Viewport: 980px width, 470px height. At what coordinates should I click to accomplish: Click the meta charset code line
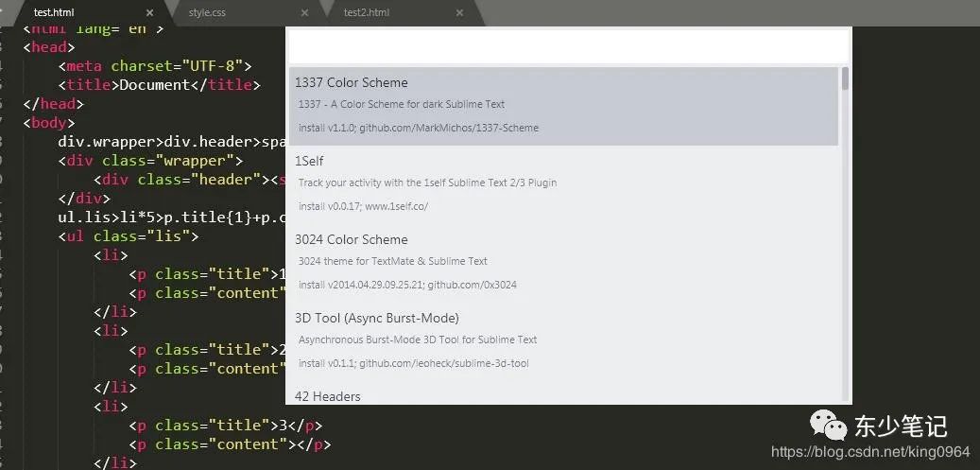click(155, 66)
